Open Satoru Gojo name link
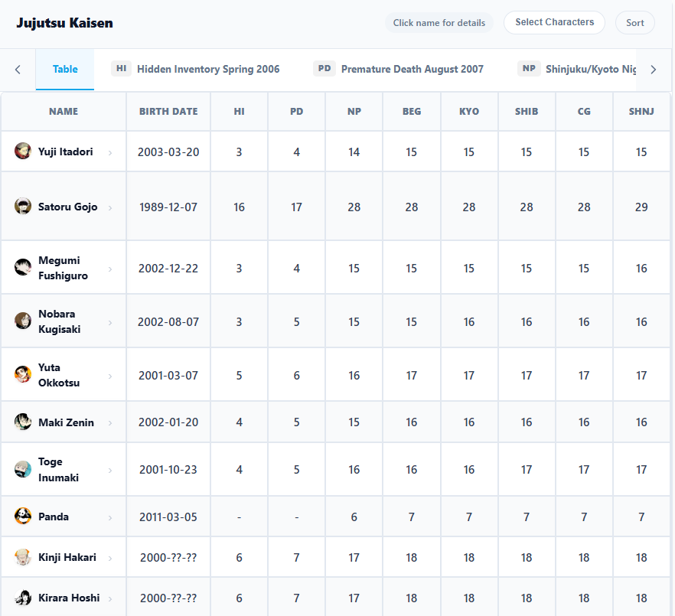The width and height of the screenshot is (675, 616). click(x=67, y=207)
